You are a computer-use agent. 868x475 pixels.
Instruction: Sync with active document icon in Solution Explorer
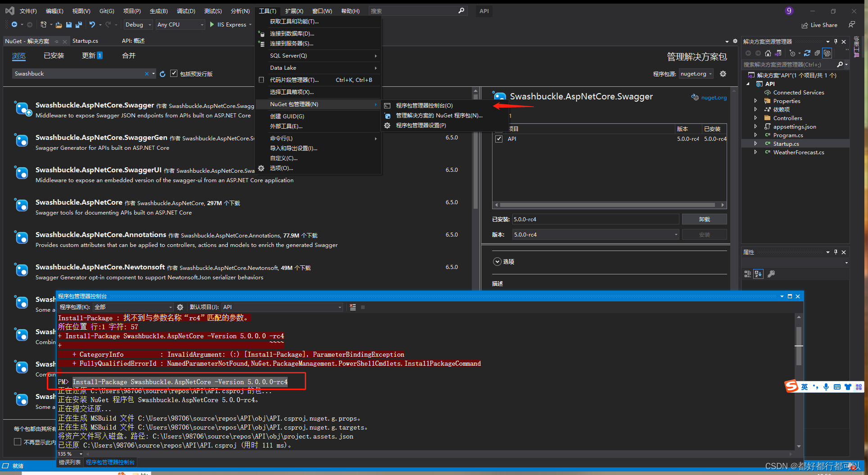pos(807,53)
